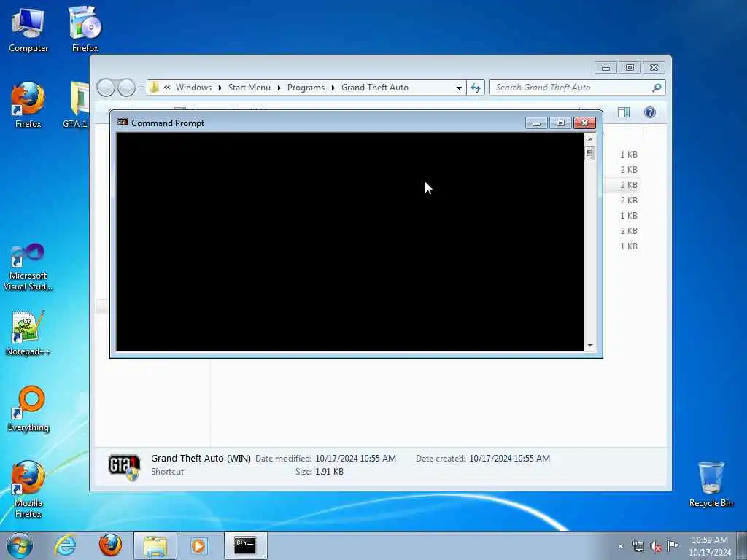Maximize the Grand Theft Auto Explorer window
Screen dimensions: 747x560
[x=630, y=68]
